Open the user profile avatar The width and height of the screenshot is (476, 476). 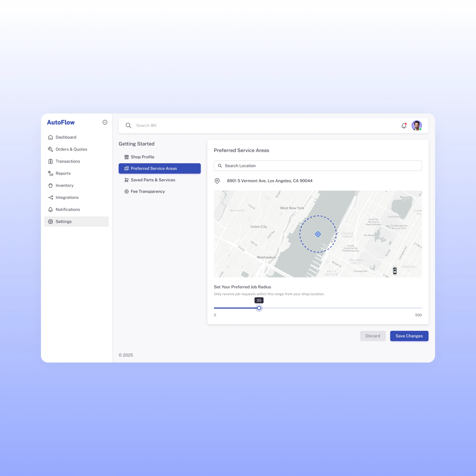click(416, 126)
